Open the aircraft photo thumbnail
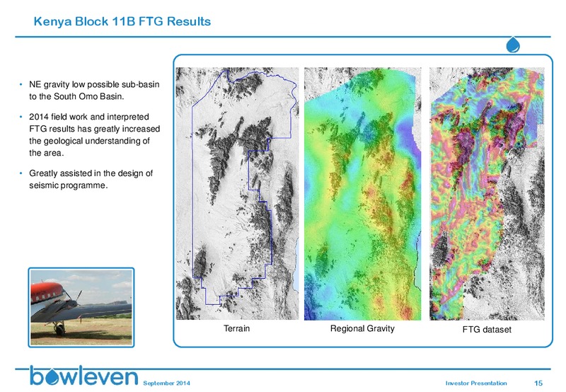 tap(81, 308)
